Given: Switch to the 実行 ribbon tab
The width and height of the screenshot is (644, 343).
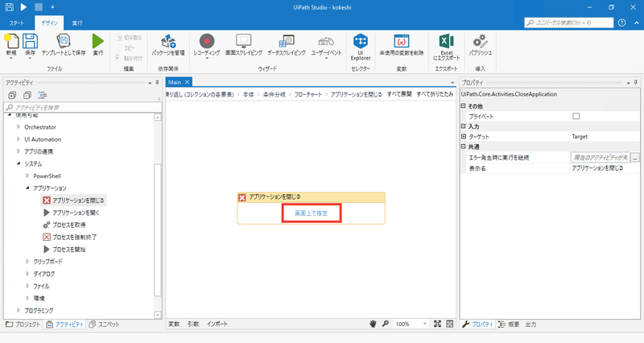Looking at the screenshot, I should pyautogui.click(x=77, y=23).
